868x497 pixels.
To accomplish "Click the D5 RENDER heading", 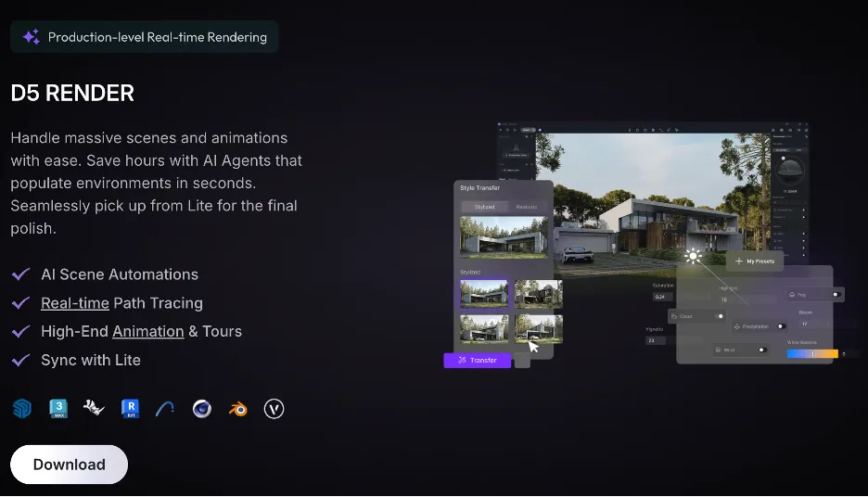I will click(72, 93).
